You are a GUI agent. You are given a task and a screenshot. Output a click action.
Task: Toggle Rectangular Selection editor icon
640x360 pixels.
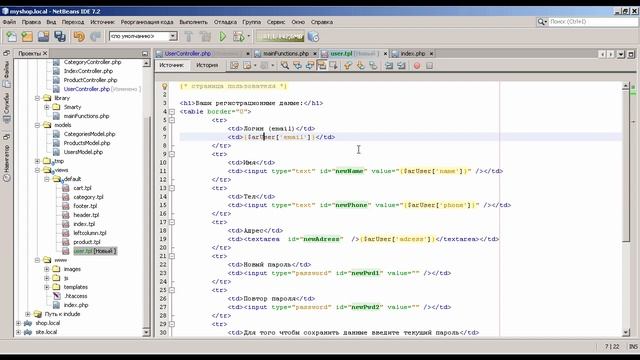point(333,65)
